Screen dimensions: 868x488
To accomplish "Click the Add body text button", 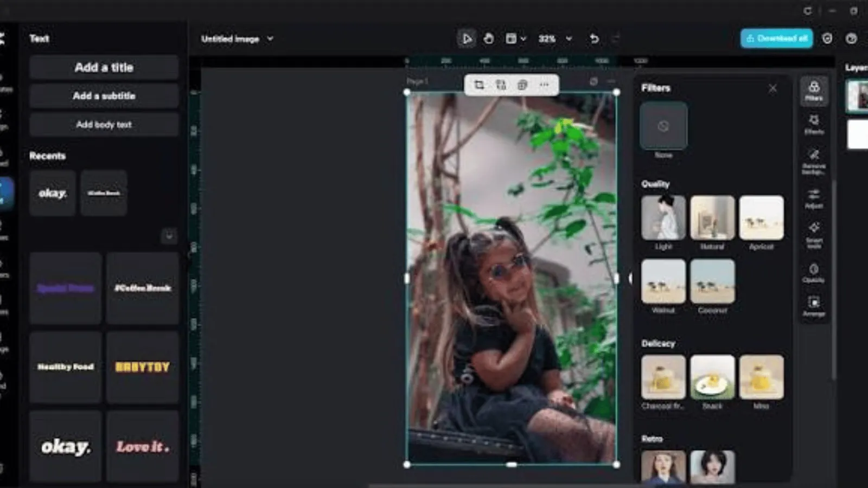I will [104, 125].
